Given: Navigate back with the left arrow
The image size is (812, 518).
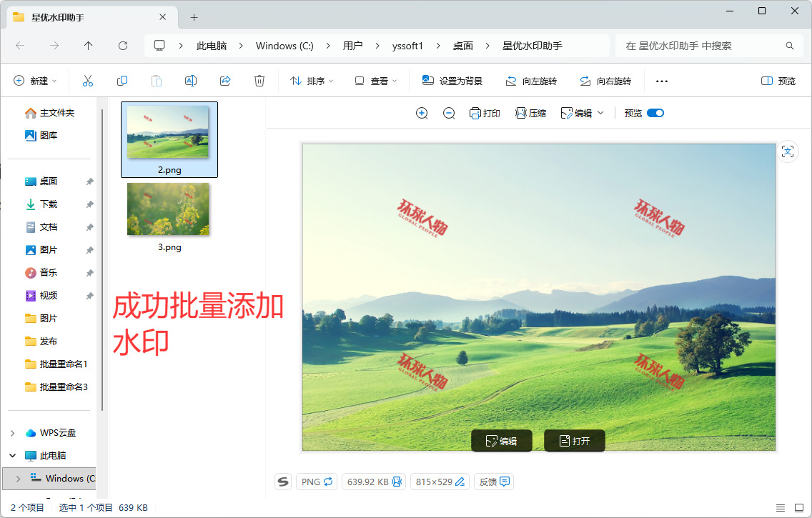Looking at the screenshot, I should point(20,46).
